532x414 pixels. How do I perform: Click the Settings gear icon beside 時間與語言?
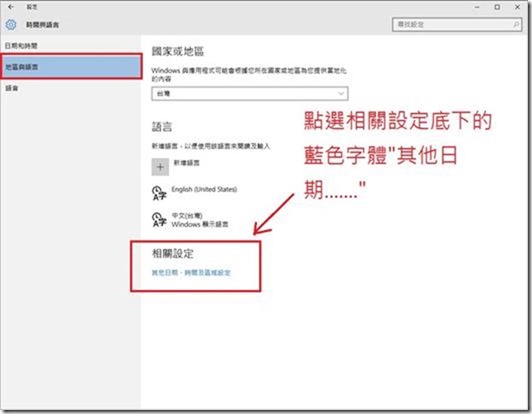point(11,24)
